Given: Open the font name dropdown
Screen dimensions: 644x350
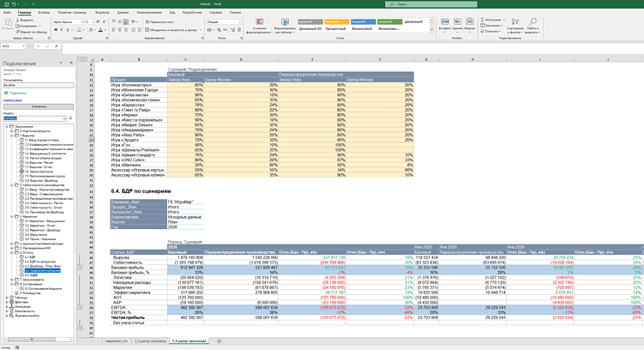Looking at the screenshot, I should (x=69, y=22).
